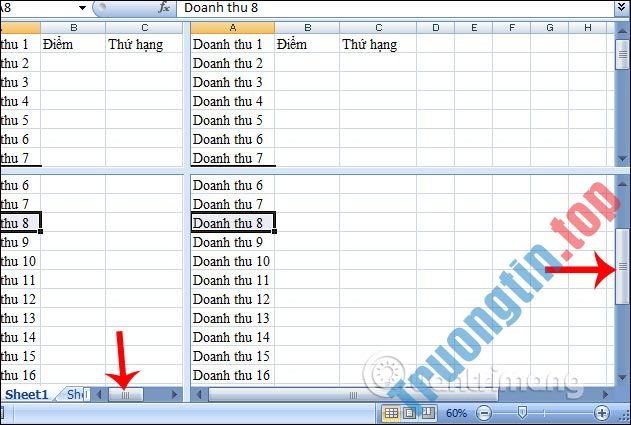
Task: Select the cell containing Doanh thu 1
Action: coord(233,44)
